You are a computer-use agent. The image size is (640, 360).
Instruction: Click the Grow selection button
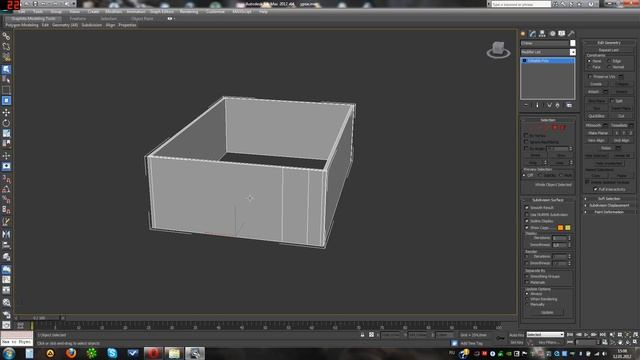[x=561, y=156]
